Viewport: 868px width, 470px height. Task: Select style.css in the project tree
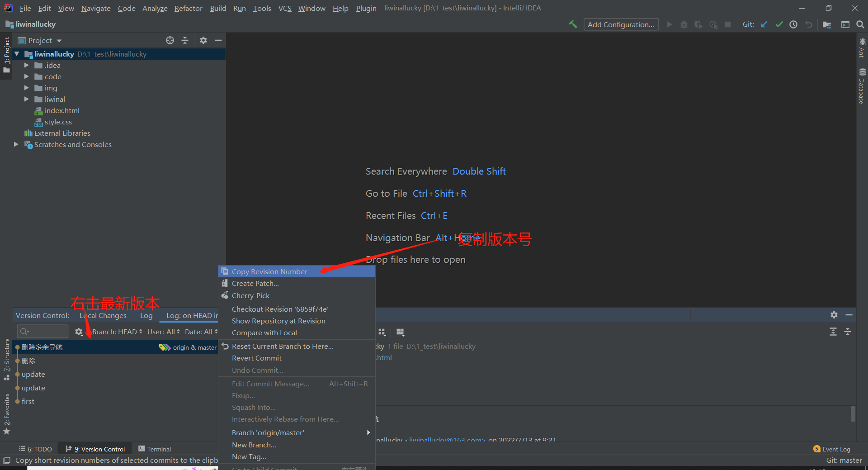point(58,122)
